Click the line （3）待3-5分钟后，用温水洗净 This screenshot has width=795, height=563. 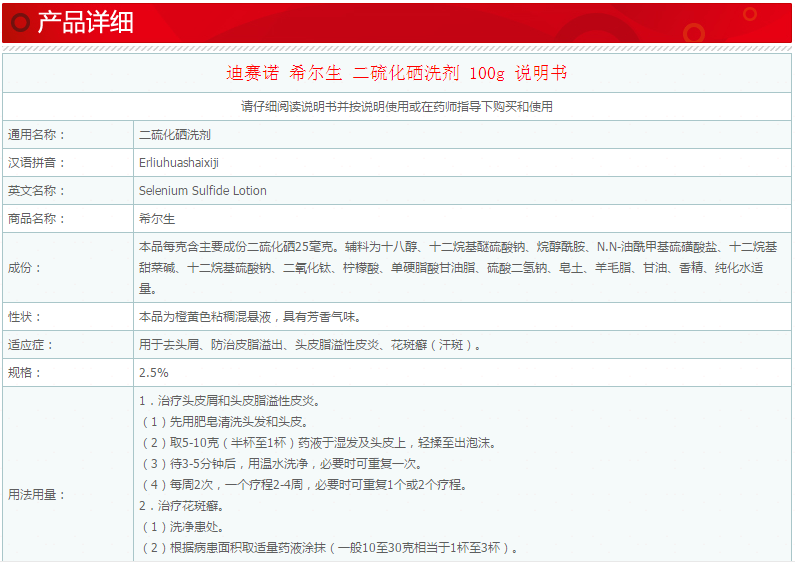point(281,464)
